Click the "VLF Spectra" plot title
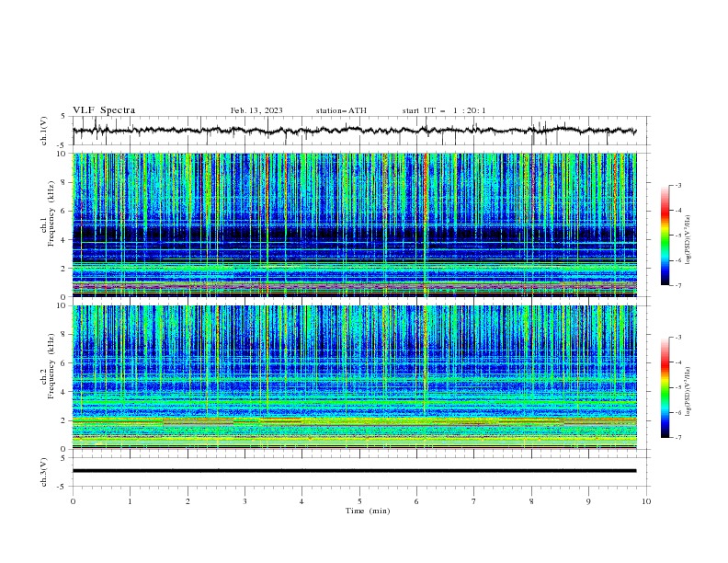Image resolution: width=728 pixels, height=563 pixels. pyautogui.click(x=104, y=110)
